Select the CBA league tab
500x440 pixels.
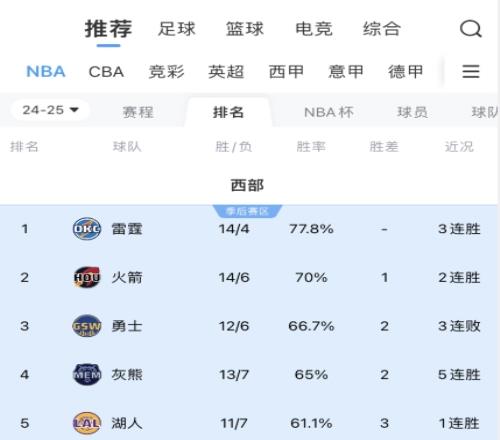[x=106, y=72]
